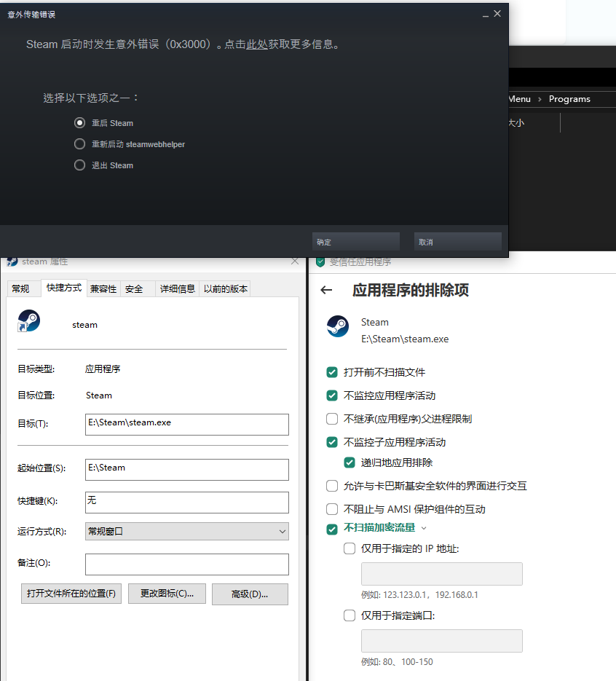The image size is (616, 681).
Task: Open the 安全 tab
Action: (134, 289)
